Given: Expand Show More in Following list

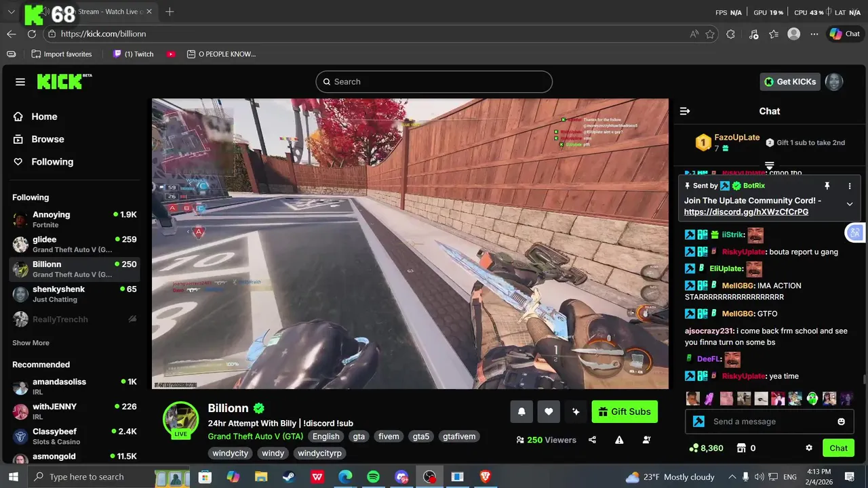Looking at the screenshot, I should (x=31, y=343).
